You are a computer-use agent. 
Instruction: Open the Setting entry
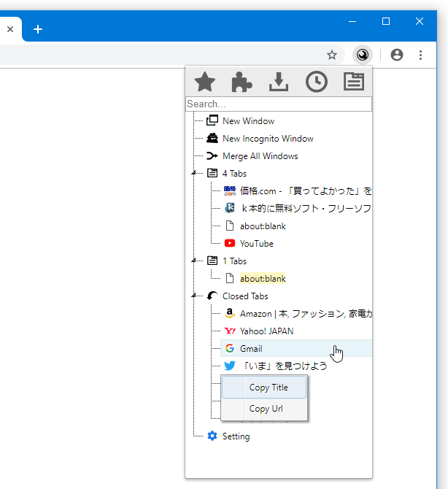(236, 436)
